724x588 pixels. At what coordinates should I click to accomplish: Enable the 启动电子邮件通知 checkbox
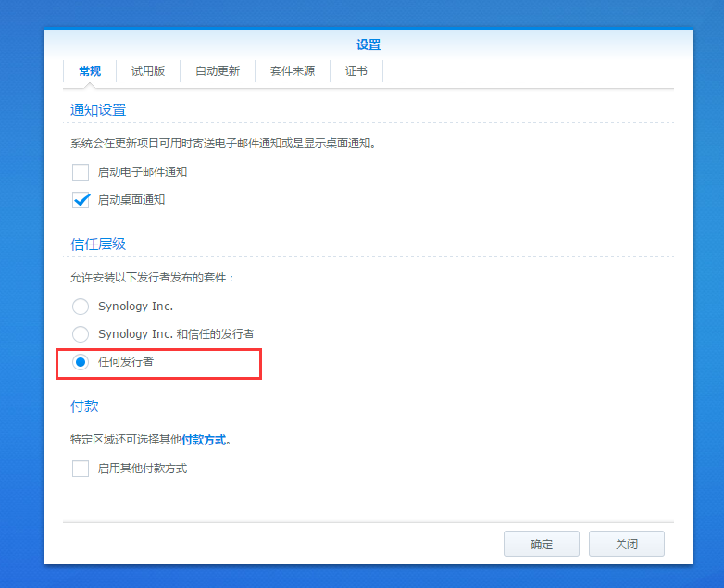pyautogui.click(x=81, y=172)
